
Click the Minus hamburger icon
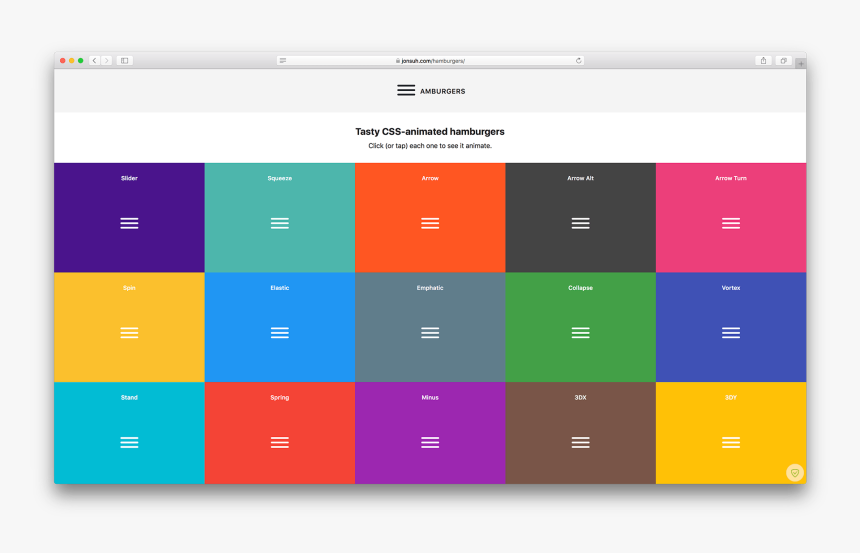point(430,443)
